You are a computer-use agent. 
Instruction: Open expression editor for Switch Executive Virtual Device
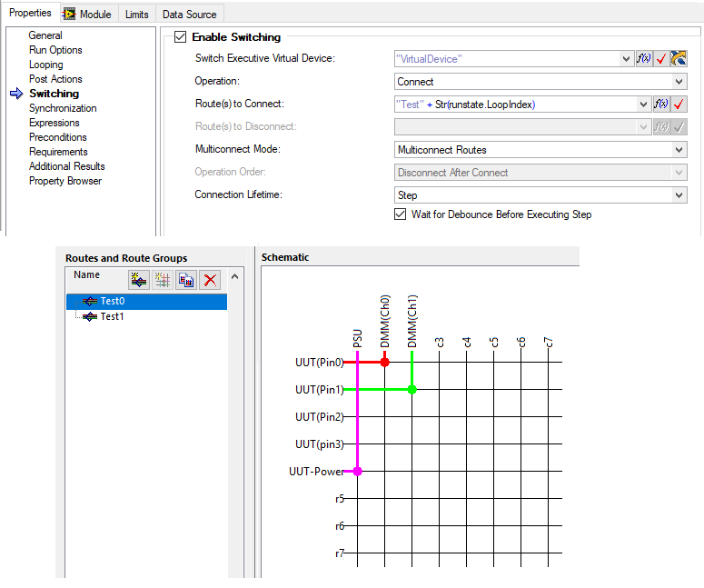644,59
